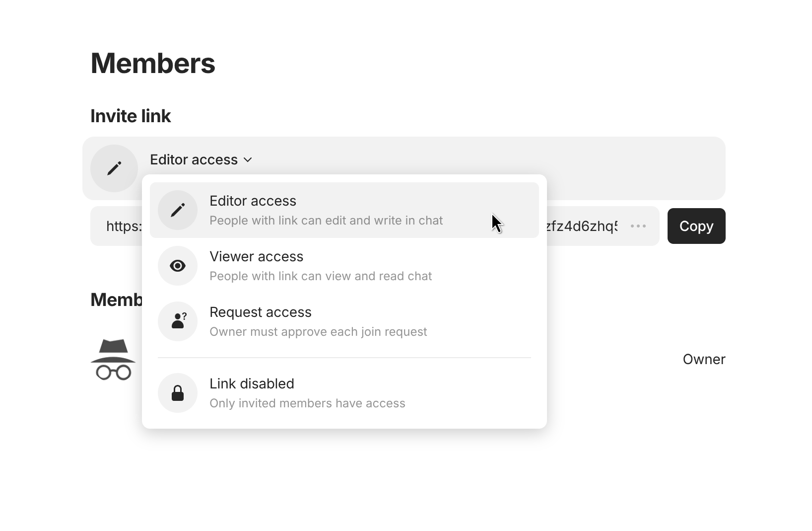Click the pencil icon beside the invite link header
812x531 pixels.
[x=114, y=168]
